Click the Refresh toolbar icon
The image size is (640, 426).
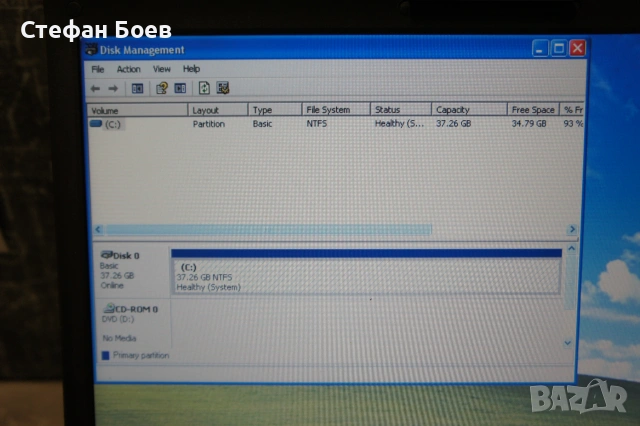(x=204, y=88)
